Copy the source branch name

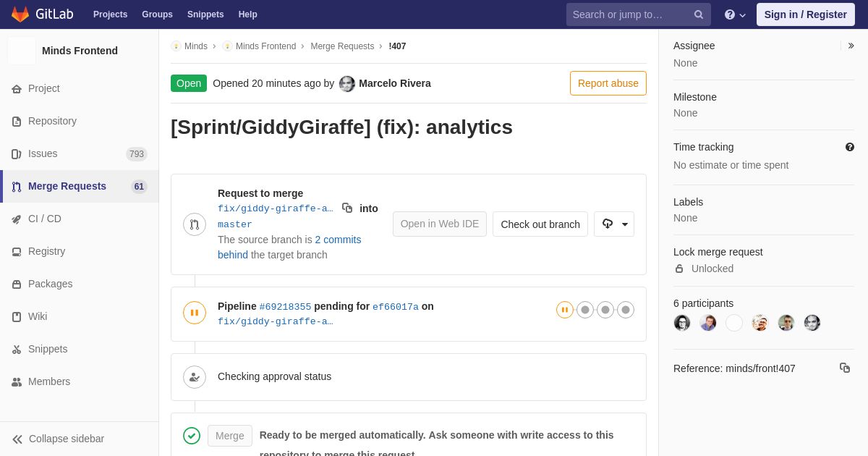347,208
